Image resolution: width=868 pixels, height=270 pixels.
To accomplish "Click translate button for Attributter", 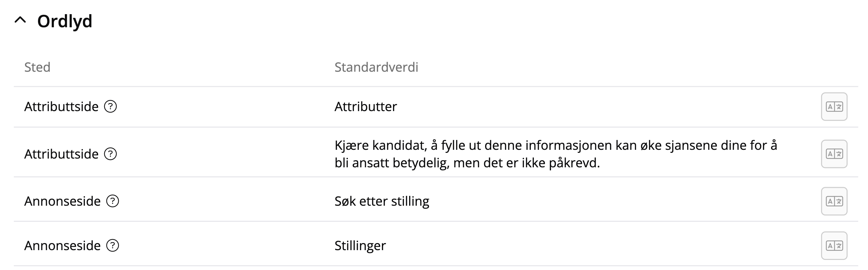I will [x=834, y=107].
